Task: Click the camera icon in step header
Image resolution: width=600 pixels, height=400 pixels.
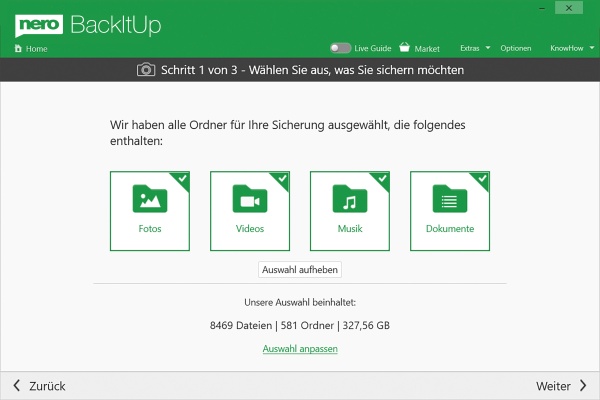Action: (146, 70)
